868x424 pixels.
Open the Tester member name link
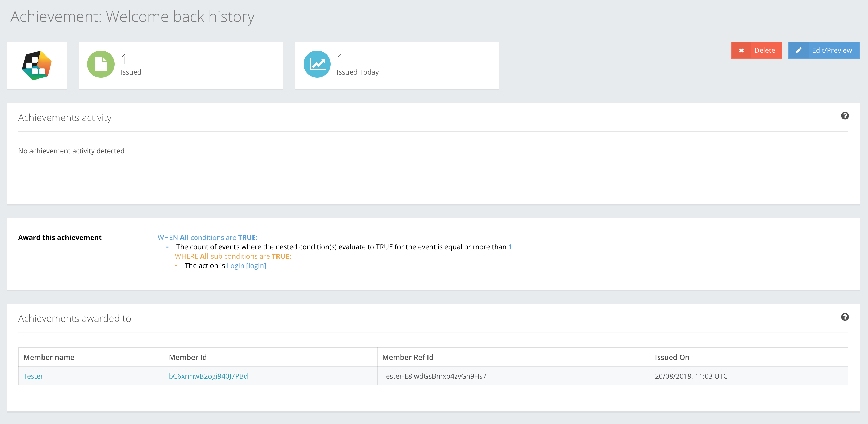tap(33, 376)
